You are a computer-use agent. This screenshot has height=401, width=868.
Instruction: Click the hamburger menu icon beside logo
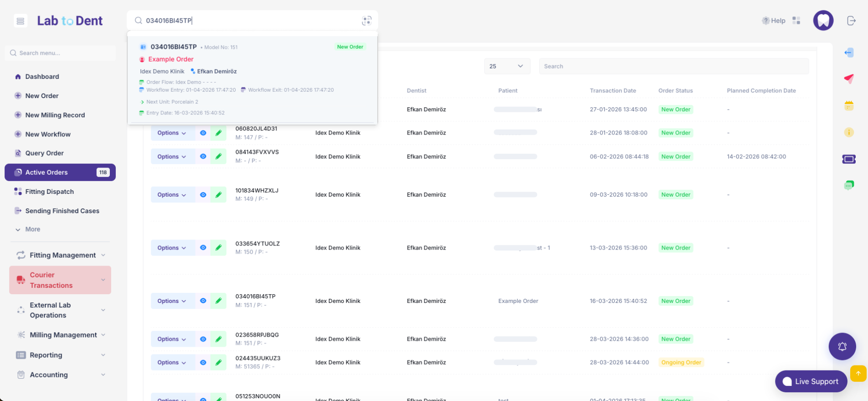(20, 21)
